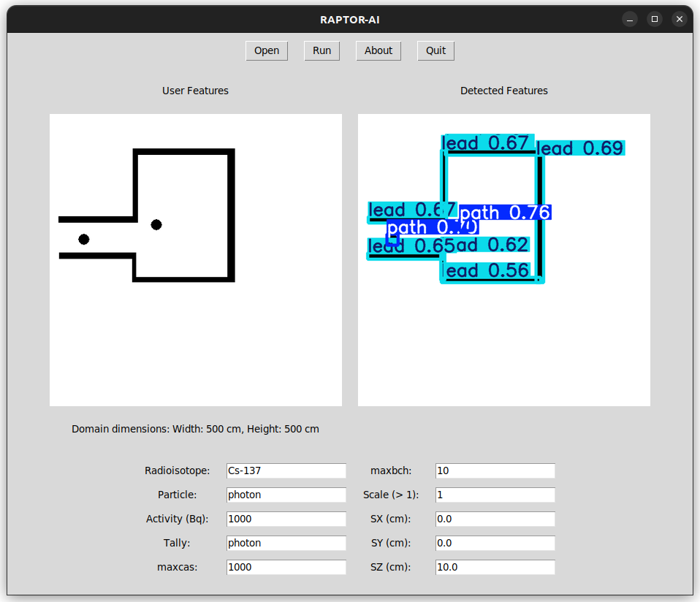Click the 'path 0.76' detection label
The image size is (700, 602).
[x=505, y=213]
